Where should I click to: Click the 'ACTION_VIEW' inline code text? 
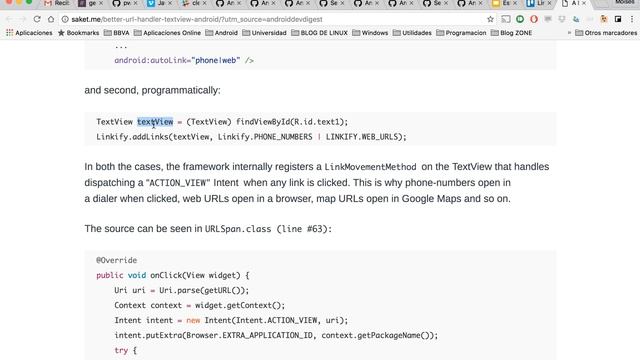[178, 183]
